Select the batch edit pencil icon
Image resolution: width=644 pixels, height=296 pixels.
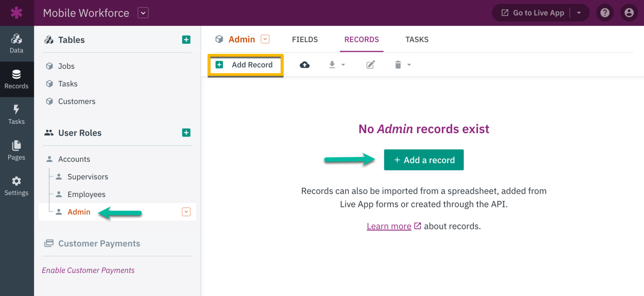coord(370,64)
